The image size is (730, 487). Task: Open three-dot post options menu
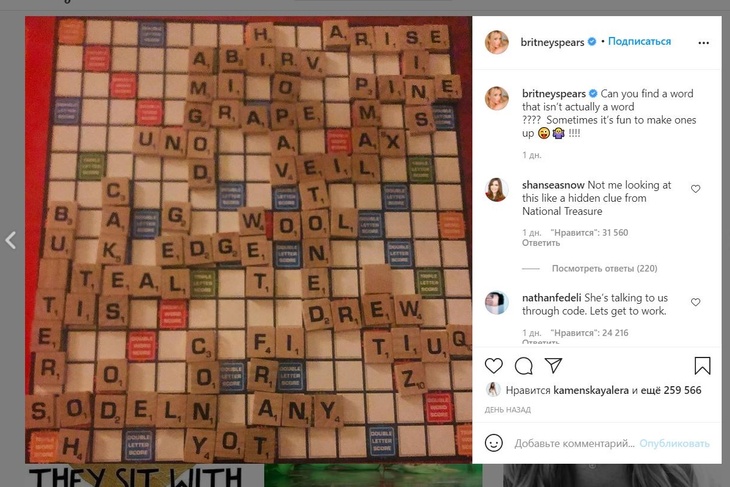pyautogui.click(x=703, y=42)
